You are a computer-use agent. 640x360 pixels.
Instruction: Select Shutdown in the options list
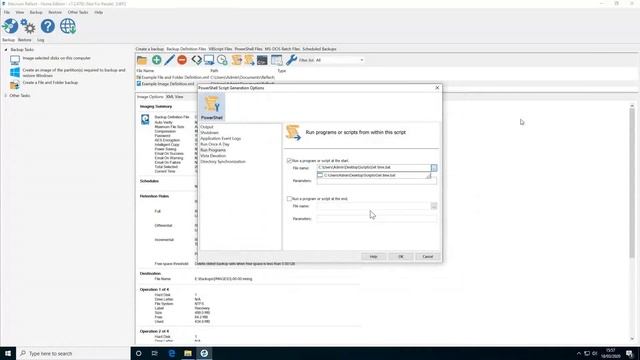pos(209,133)
